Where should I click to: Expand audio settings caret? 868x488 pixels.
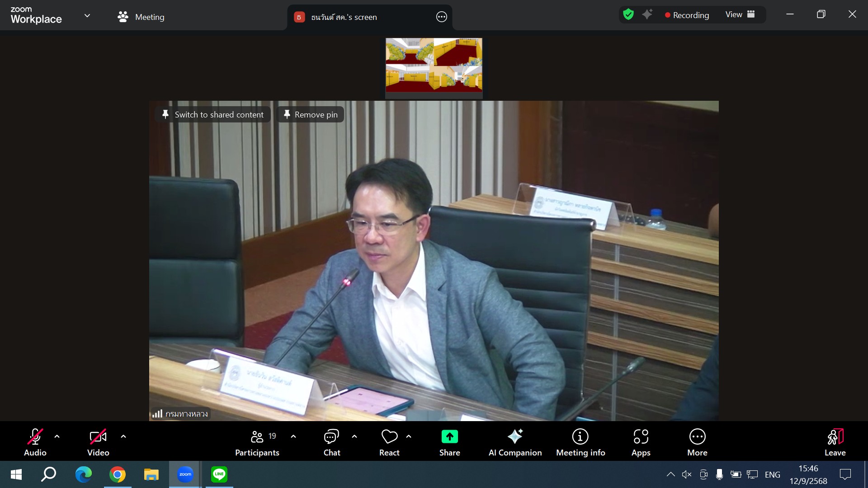pyautogui.click(x=57, y=436)
